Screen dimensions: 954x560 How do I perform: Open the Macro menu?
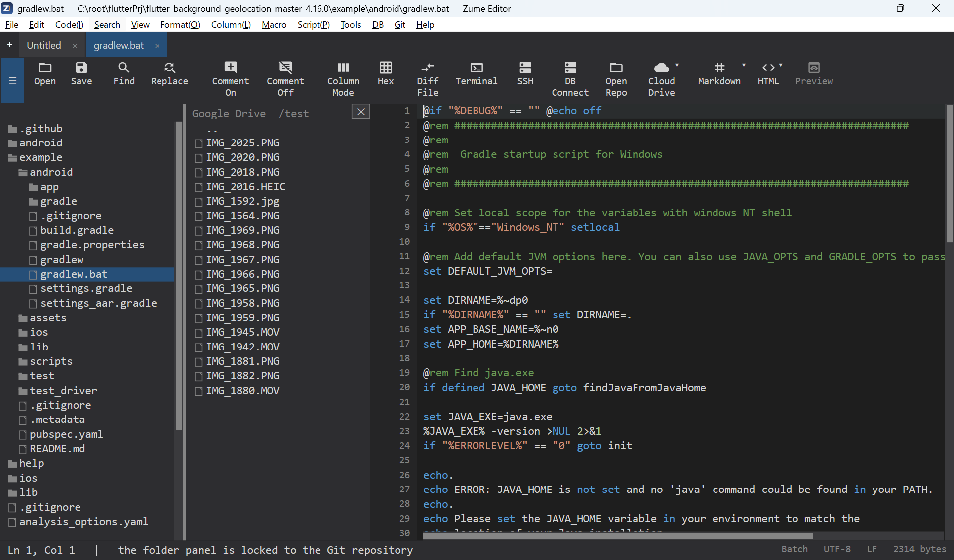(274, 25)
